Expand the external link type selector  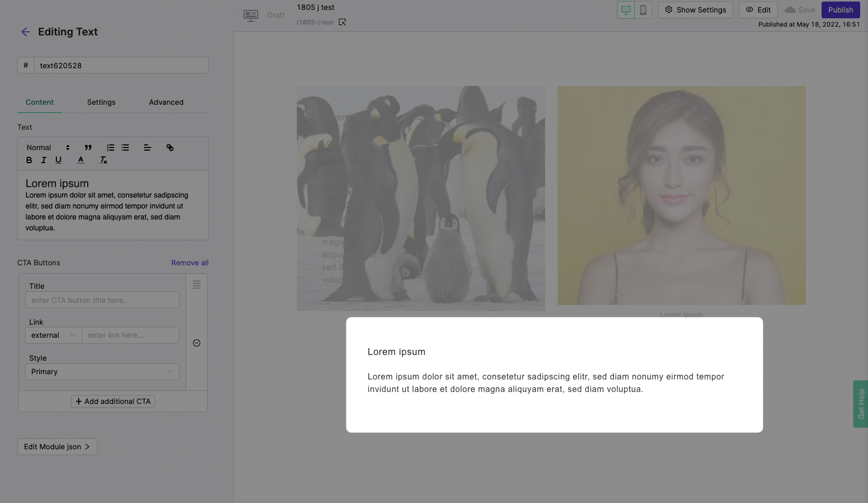coord(53,335)
